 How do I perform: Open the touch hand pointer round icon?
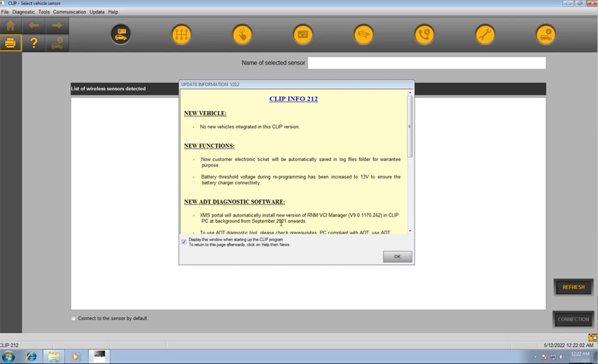pyautogui.click(x=242, y=34)
